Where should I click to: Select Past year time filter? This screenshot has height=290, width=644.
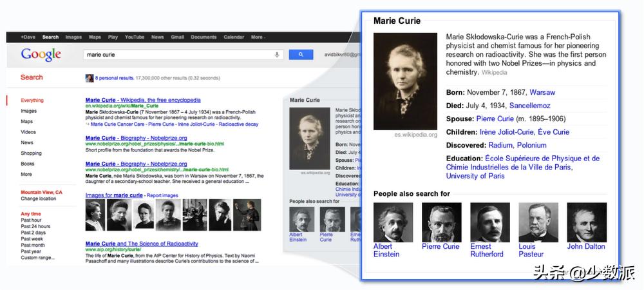(x=31, y=251)
